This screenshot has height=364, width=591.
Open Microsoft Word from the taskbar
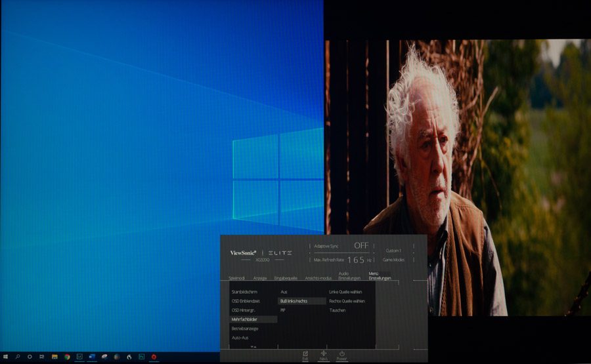point(92,357)
